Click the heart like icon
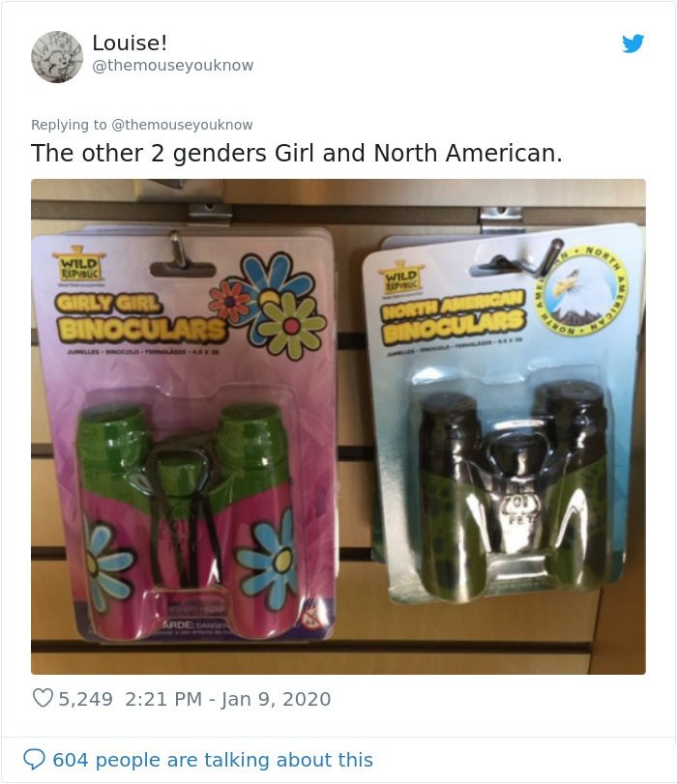 (x=43, y=698)
